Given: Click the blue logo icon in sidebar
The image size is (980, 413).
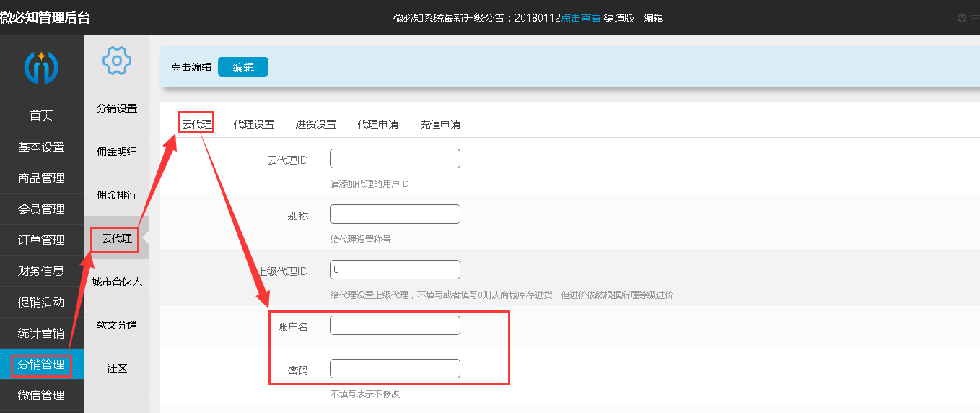Looking at the screenshot, I should point(41,68).
